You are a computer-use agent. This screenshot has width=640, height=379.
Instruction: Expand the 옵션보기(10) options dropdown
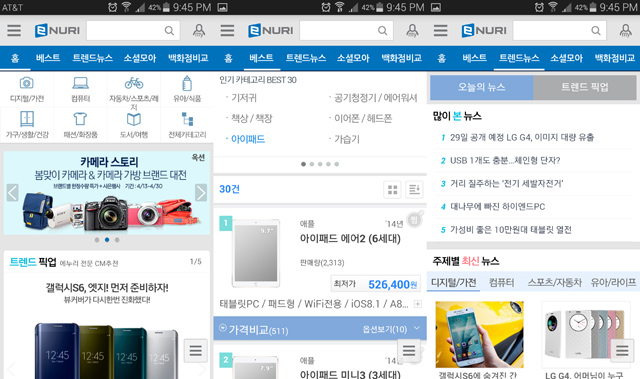point(391,329)
